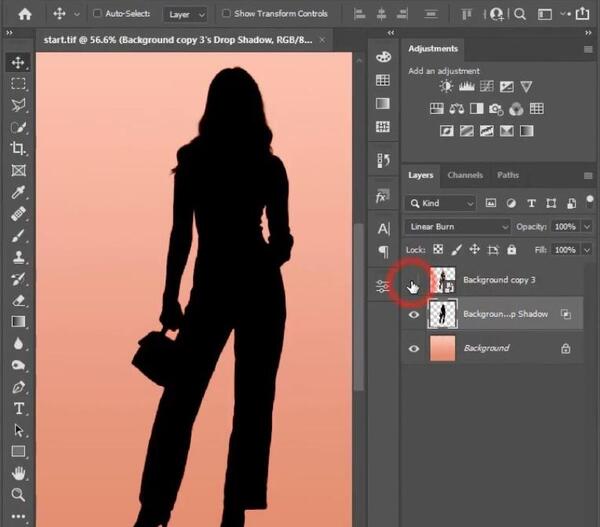Screen dimensions: 600x527
Task: Select the Rectangle shape tool
Action: pyautogui.click(x=18, y=452)
